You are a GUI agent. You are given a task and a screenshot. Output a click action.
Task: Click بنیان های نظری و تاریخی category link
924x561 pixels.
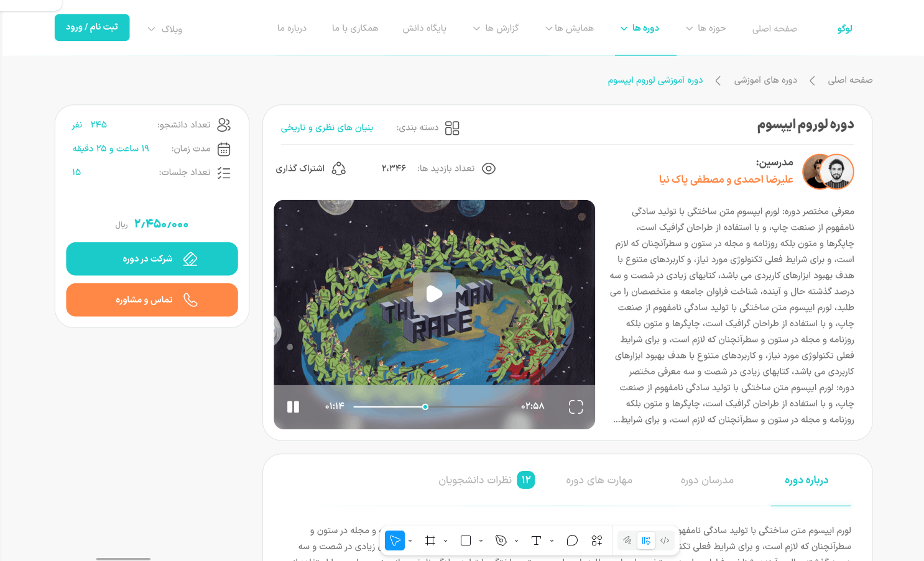327,127
